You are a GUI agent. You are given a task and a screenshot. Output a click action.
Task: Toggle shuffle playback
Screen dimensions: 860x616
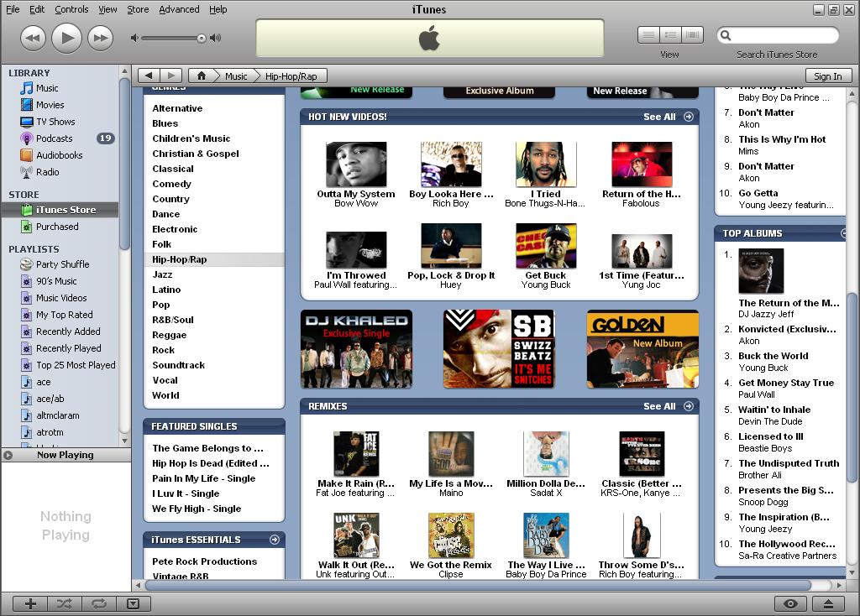(65, 603)
